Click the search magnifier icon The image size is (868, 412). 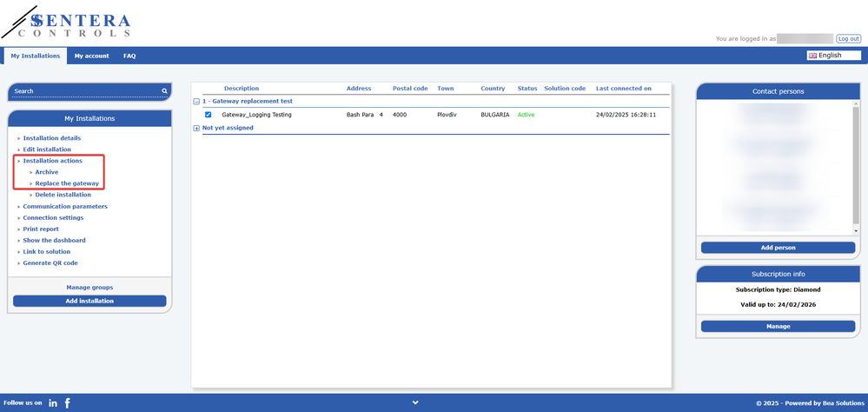pyautogui.click(x=164, y=90)
